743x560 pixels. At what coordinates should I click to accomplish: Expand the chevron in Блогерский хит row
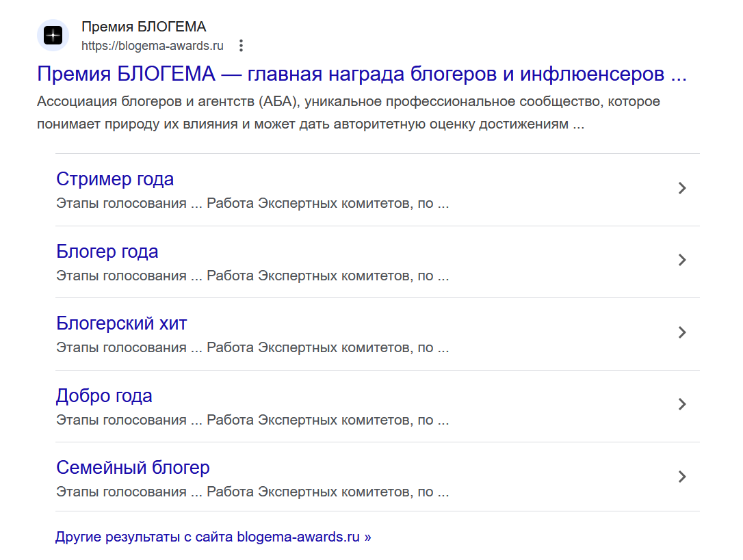682,332
